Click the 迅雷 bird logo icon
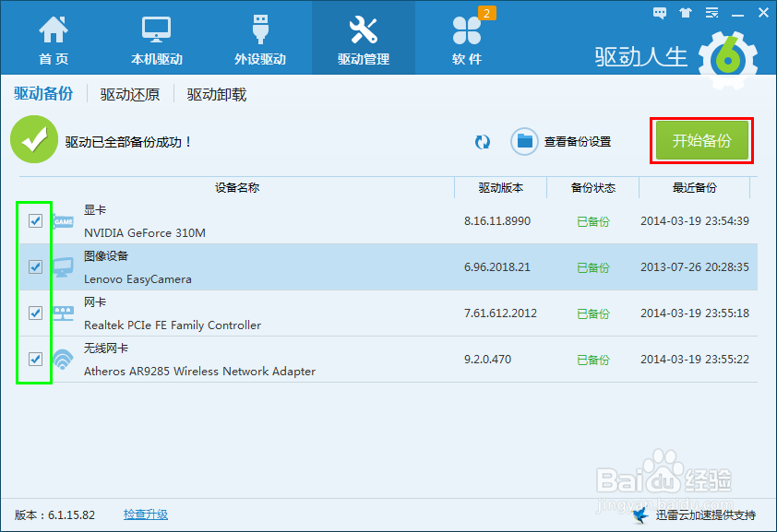 point(640,515)
